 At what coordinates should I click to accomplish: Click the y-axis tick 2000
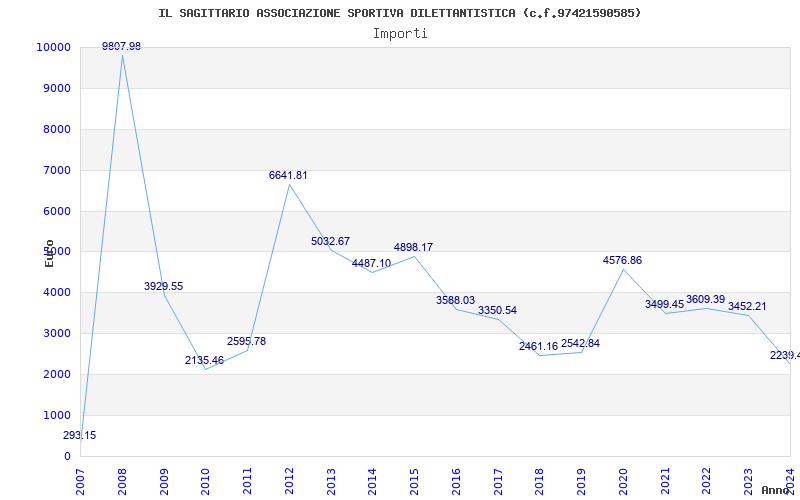tap(57, 374)
